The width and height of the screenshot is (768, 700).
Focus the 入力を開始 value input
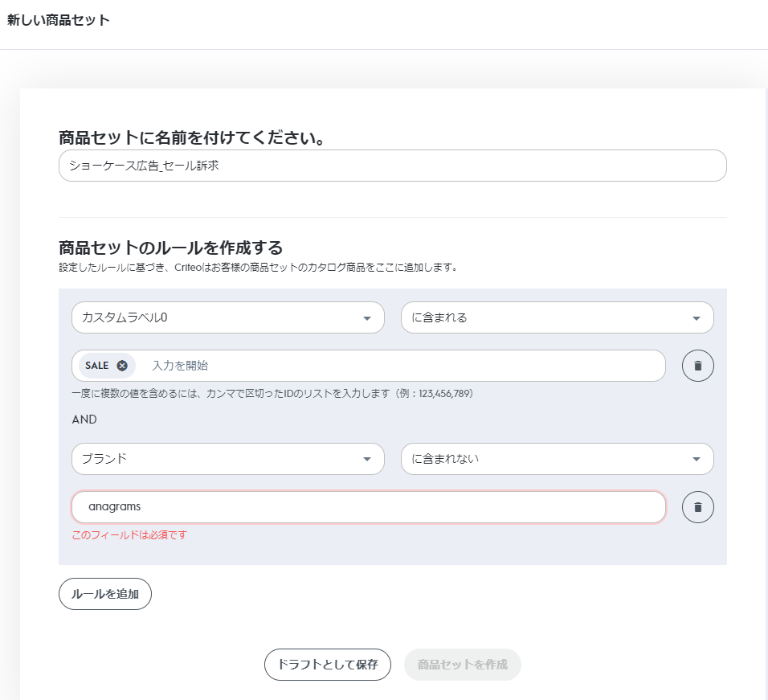coord(402,366)
